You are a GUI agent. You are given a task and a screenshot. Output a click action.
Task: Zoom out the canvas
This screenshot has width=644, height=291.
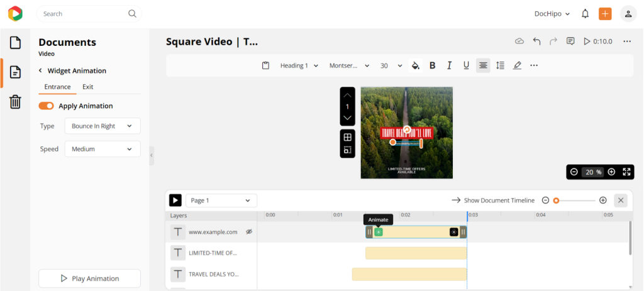pyautogui.click(x=574, y=172)
